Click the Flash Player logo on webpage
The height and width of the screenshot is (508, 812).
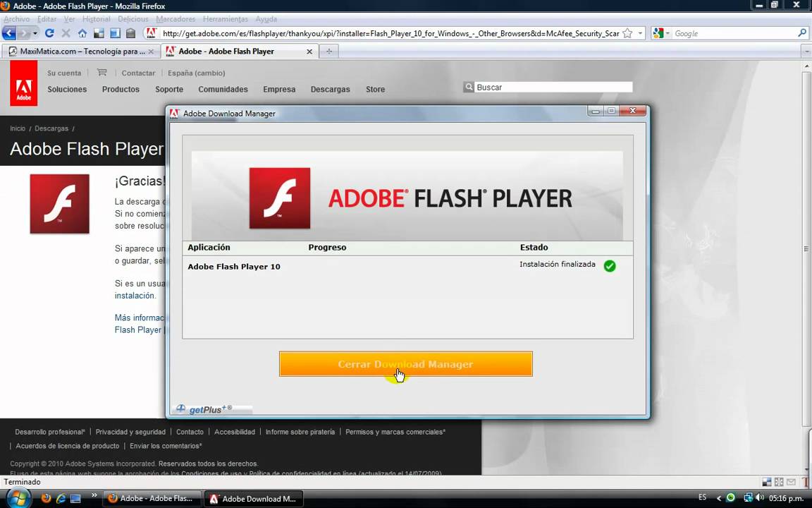59,204
